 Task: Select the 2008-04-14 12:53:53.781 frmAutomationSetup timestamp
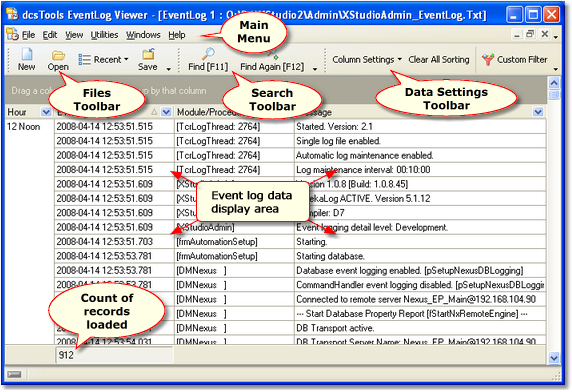115,256
